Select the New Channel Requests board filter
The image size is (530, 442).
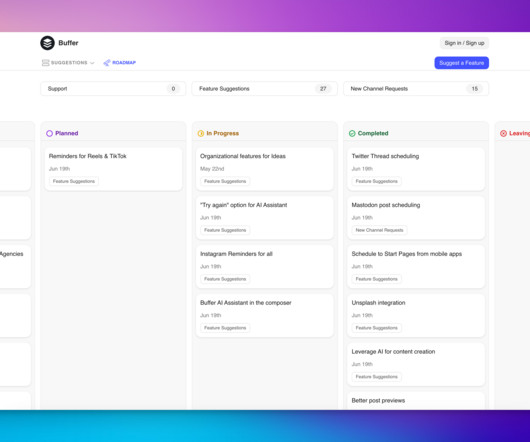coord(416,89)
